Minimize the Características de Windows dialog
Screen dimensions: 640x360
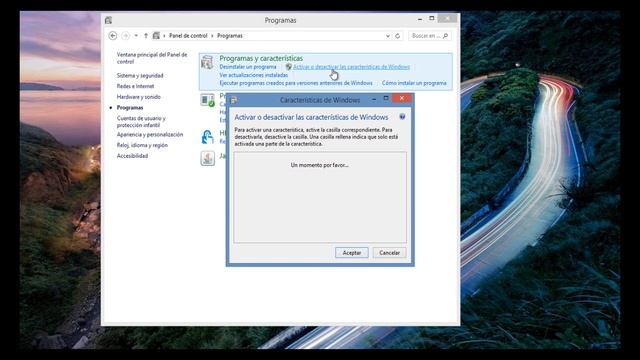click(x=374, y=99)
